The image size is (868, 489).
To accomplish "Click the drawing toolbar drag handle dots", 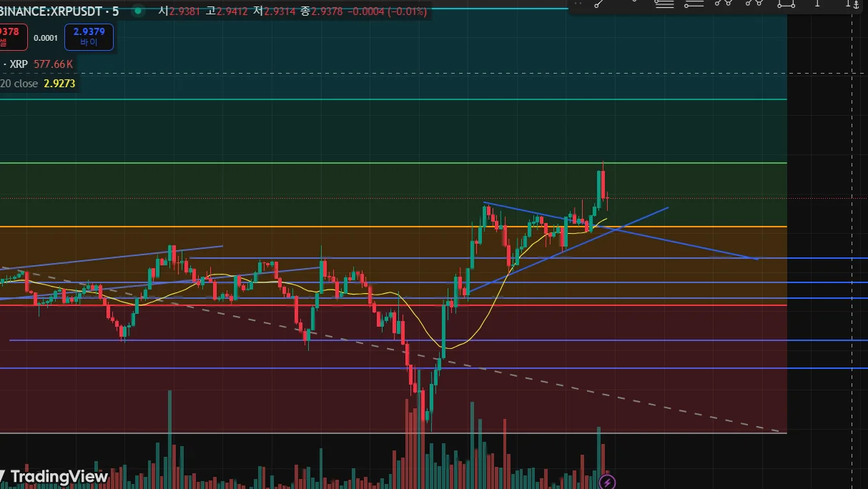I will tap(578, 4).
